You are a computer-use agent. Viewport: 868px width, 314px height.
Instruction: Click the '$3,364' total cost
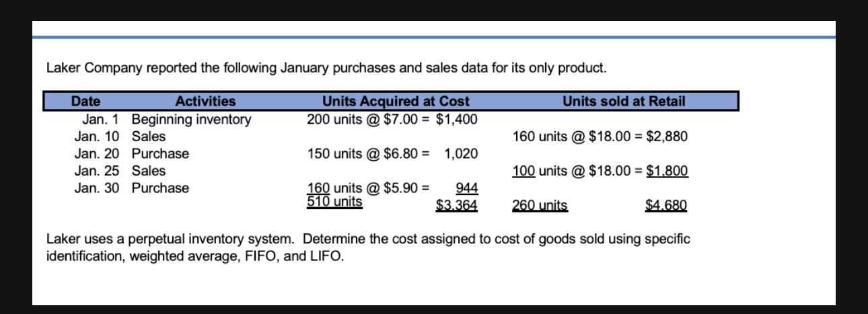pos(457,206)
